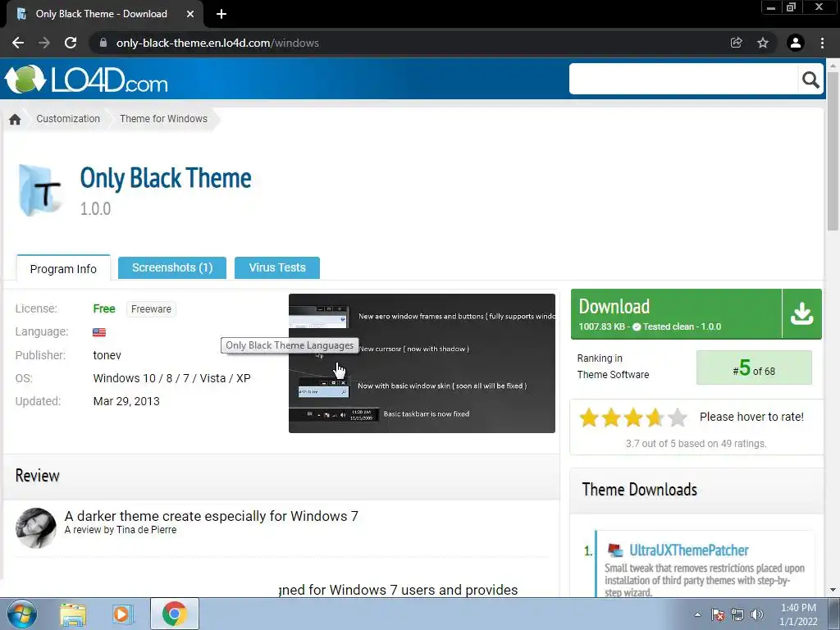This screenshot has width=840, height=630.
Task: Click the network tray icon
Action: pyautogui.click(x=737, y=614)
